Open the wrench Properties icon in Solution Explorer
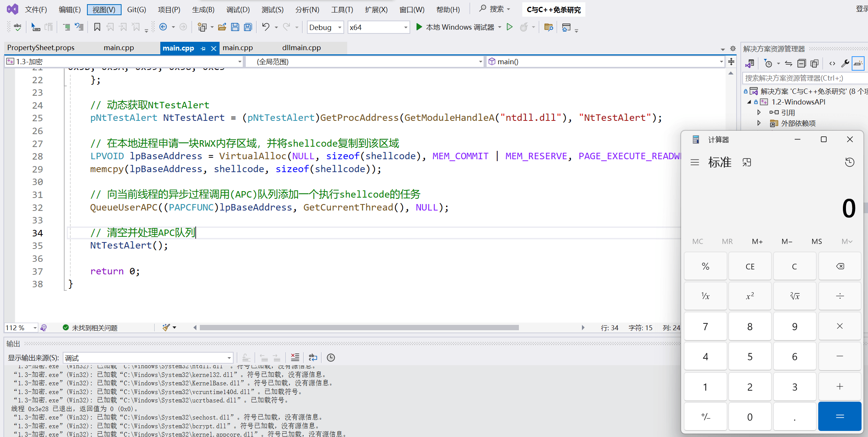Image resolution: width=868 pixels, height=437 pixels. click(x=845, y=63)
